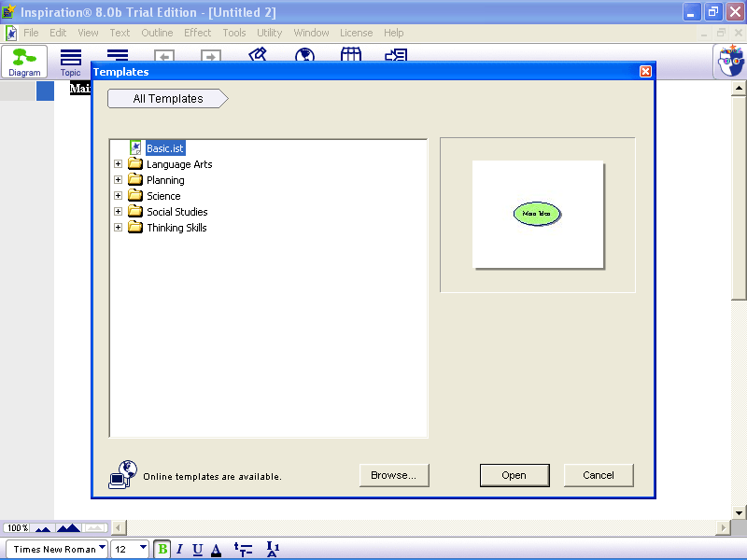Open the Effect menu

coord(197,33)
